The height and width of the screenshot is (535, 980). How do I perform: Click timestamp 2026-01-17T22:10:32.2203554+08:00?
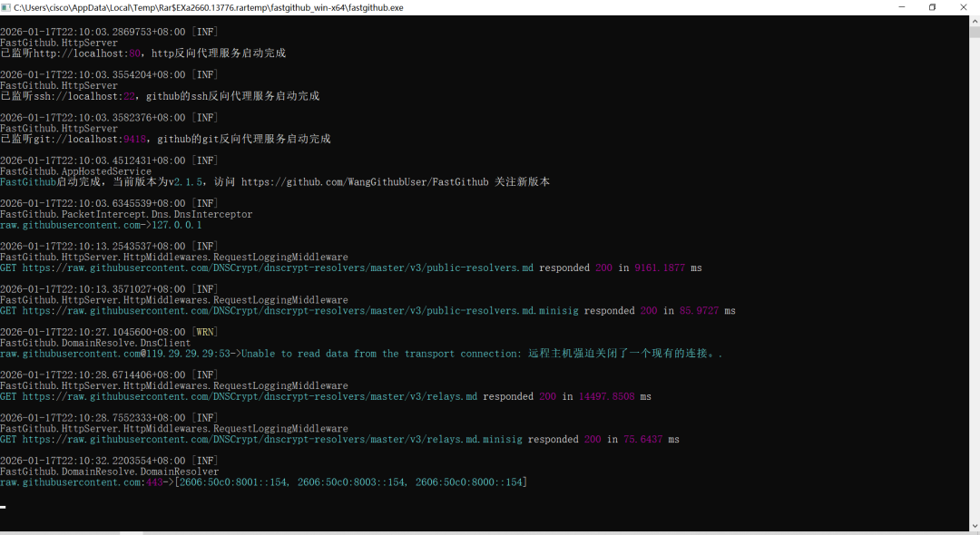(93, 461)
